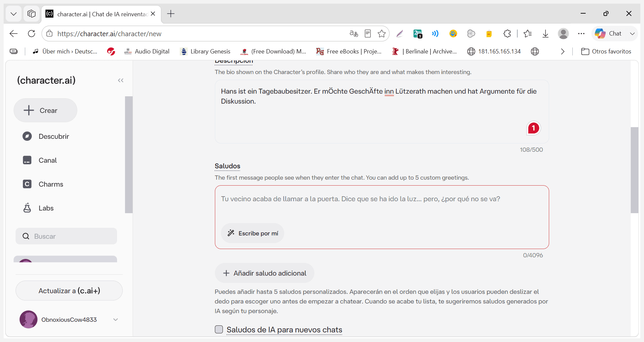
Task: Open the Descubrir page
Action: (46, 136)
